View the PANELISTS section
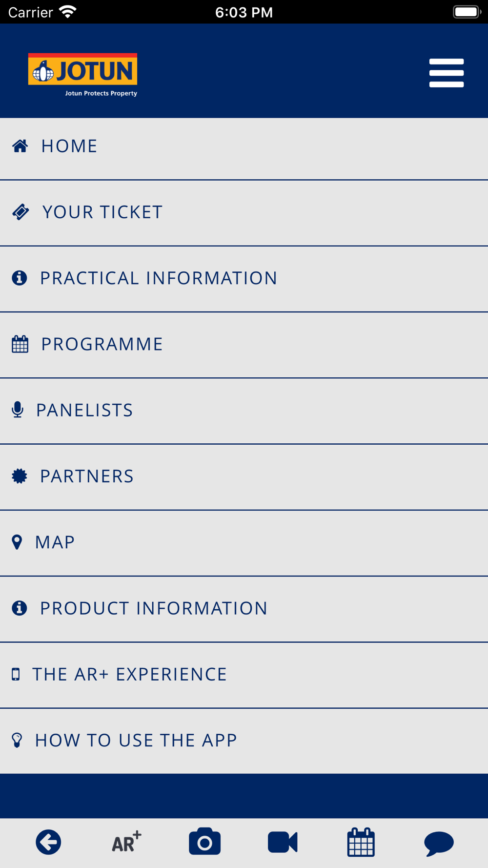Image resolution: width=488 pixels, height=868 pixels. (244, 411)
